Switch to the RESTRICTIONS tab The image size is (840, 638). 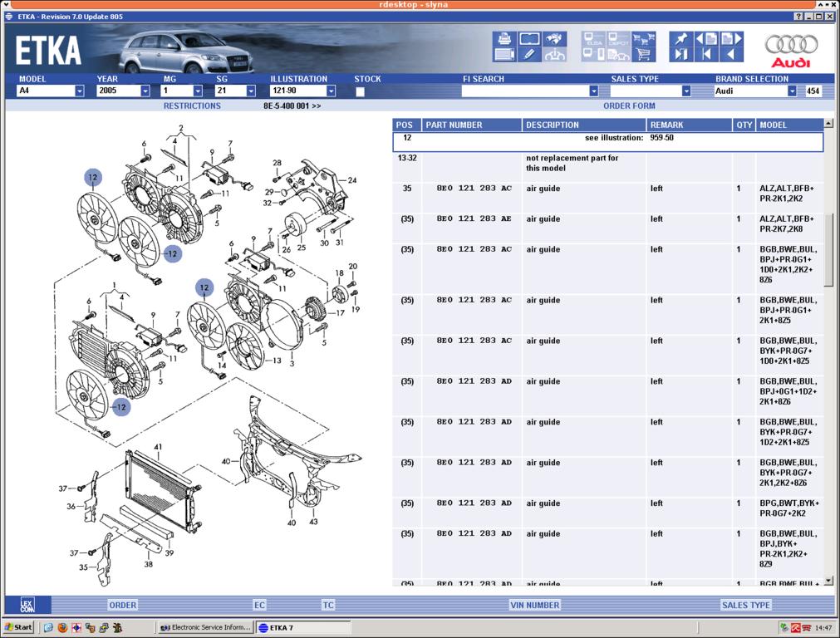[x=192, y=106]
